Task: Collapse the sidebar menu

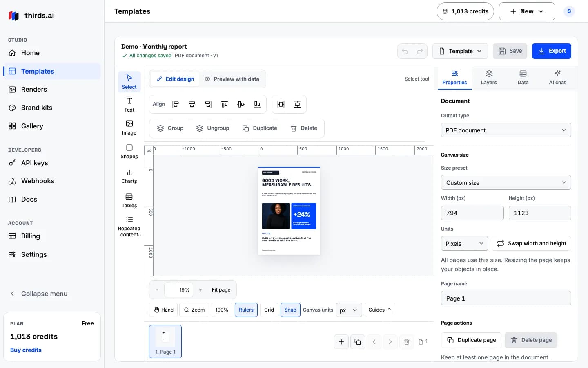Action: pos(39,294)
